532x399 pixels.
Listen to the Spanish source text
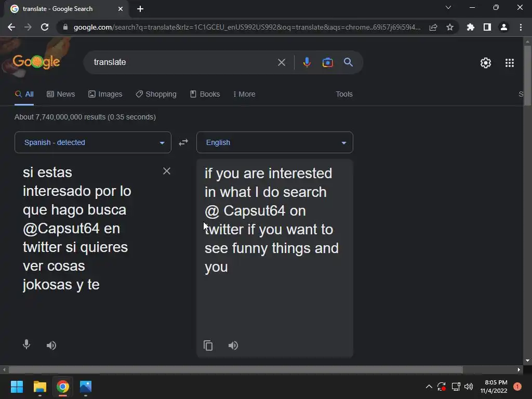(x=51, y=345)
